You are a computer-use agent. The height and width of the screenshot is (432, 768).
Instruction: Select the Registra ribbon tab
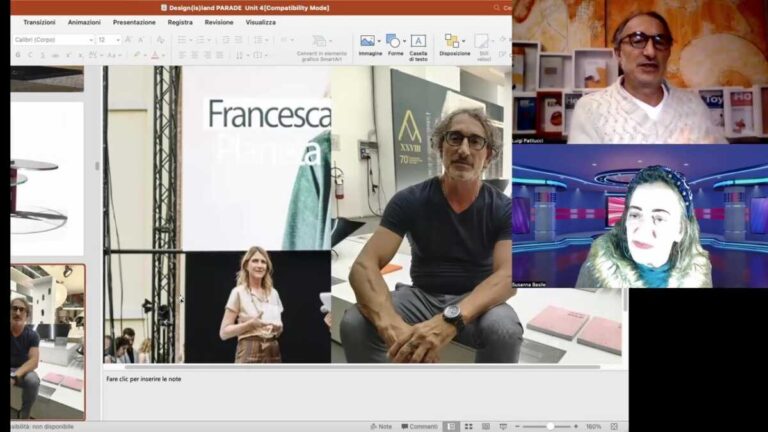[180, 23]
